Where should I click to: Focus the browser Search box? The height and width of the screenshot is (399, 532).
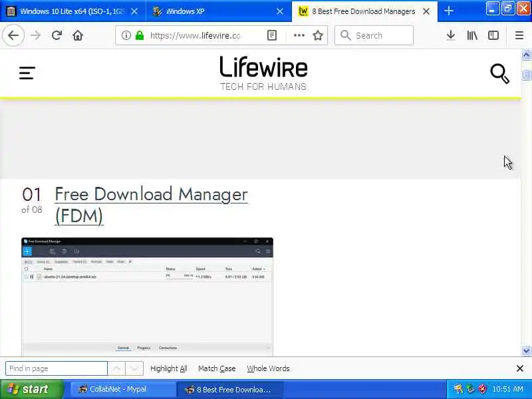(374, 35)
